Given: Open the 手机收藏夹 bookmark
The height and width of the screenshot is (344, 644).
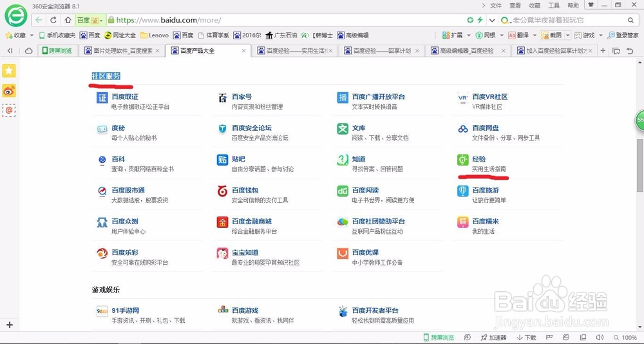Looking at the screenshot, I should (x=57, y=35).
